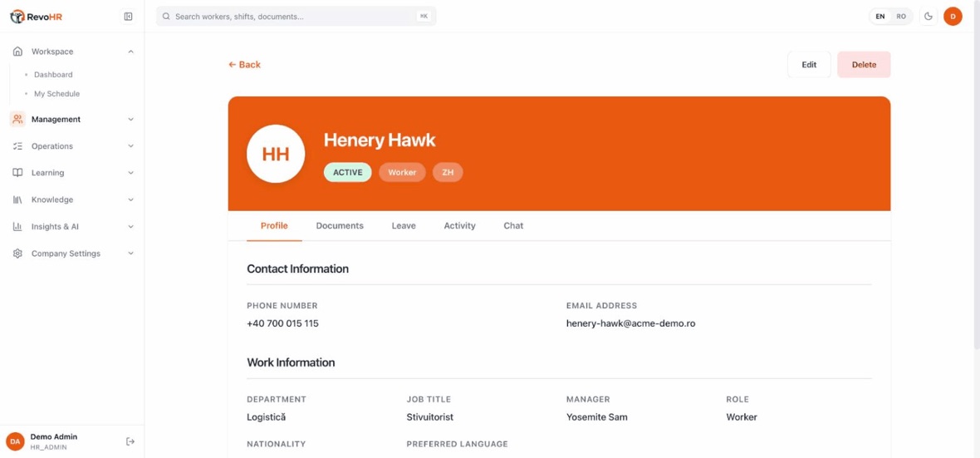Click the Management people icon
Screen dimensions: 980x458
click(17, 119)
